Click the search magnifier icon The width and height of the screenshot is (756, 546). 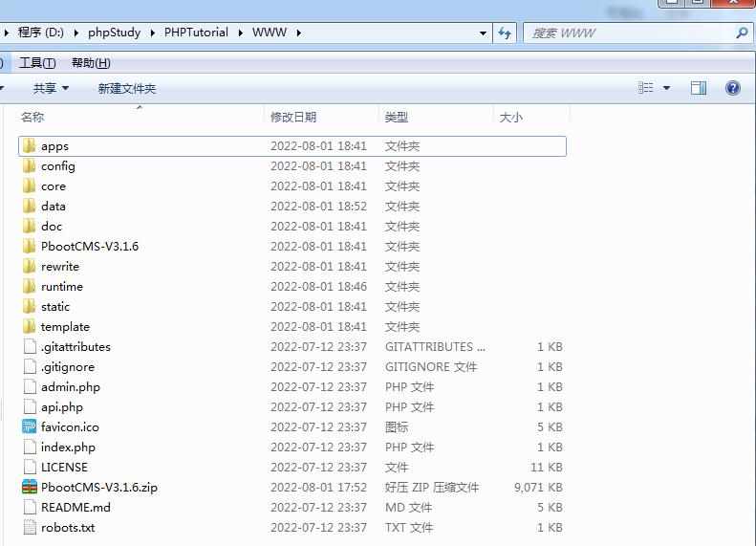[x=742, y=33]
